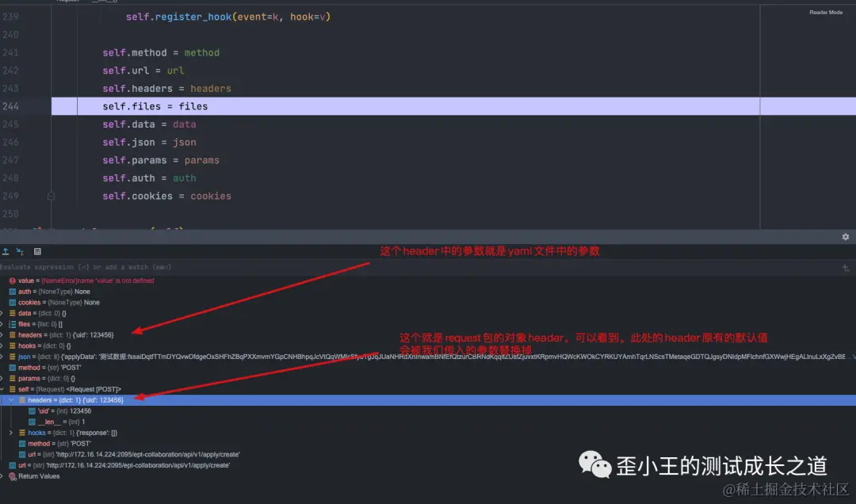
Task: Open debugger settings gear icon
Action: coord(845,237)
